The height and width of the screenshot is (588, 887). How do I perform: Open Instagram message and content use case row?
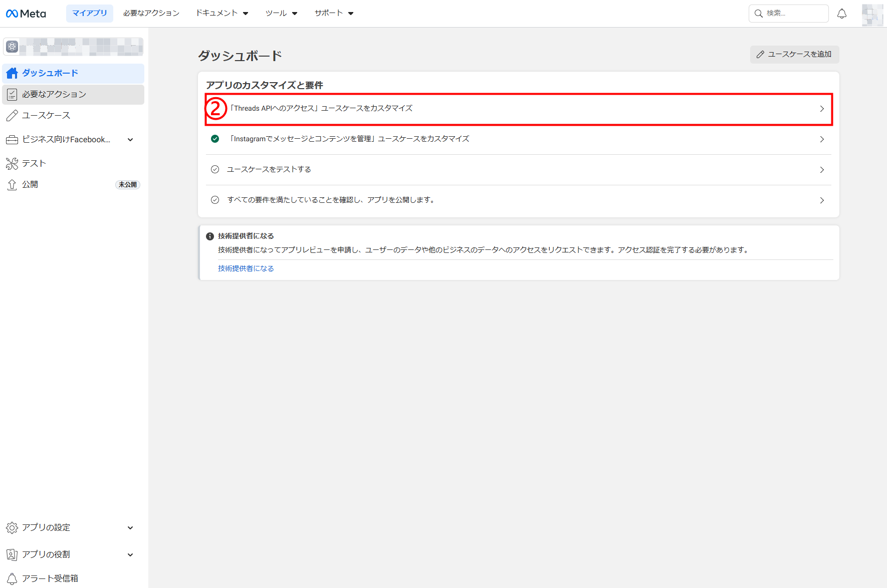pyautogui.click(x=519, y=139)
